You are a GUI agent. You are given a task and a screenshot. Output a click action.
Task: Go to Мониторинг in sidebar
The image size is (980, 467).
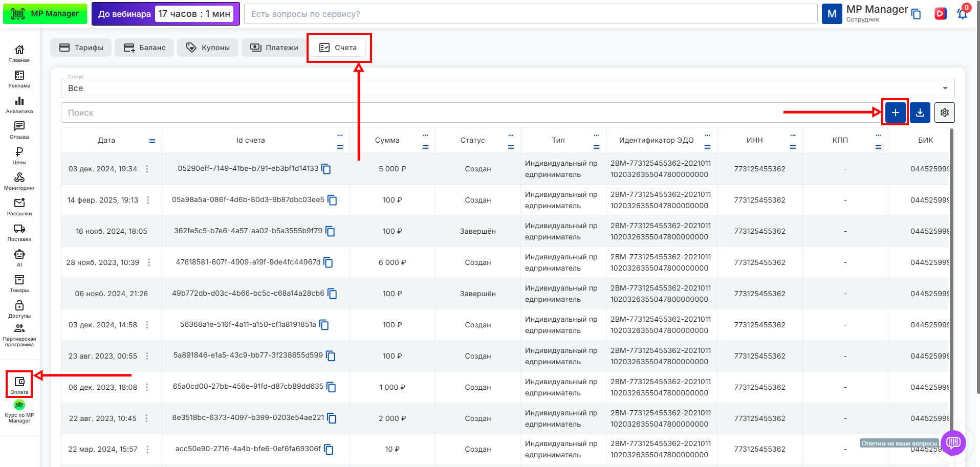(19, 181)
